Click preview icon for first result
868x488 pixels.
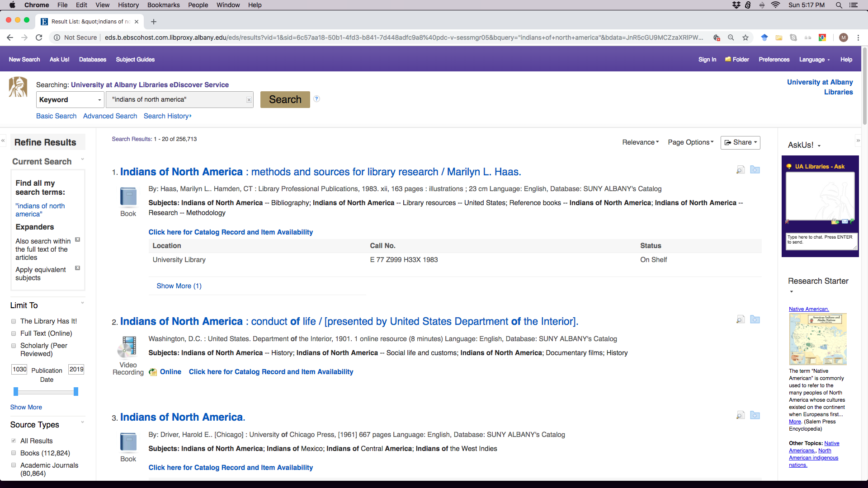[741, 170]
